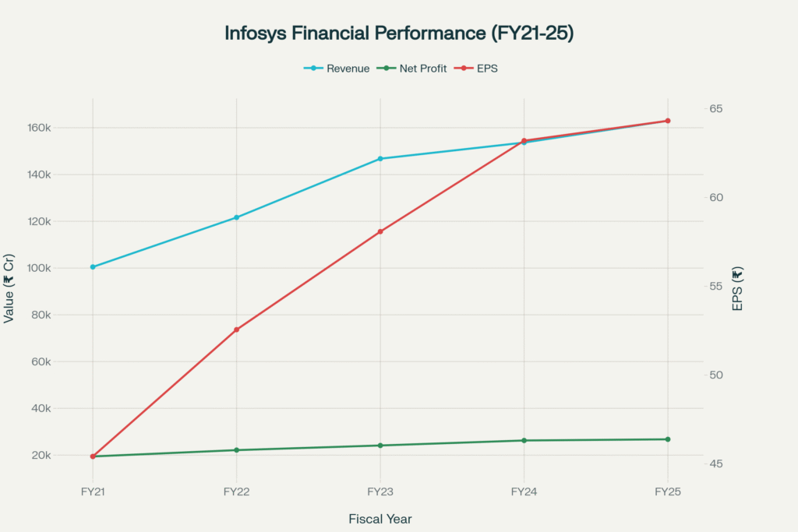Click the 65 right axis tick label

click(716, 109)
